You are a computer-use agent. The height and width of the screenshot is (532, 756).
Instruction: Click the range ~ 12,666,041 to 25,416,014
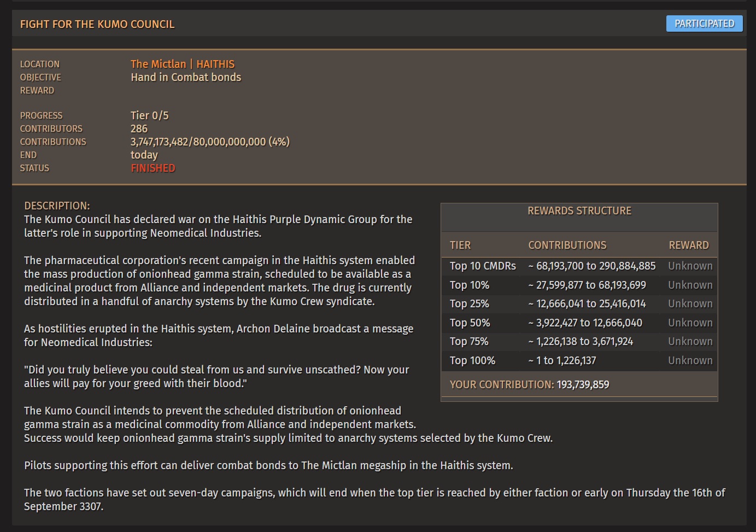click(x=587, y=303)
